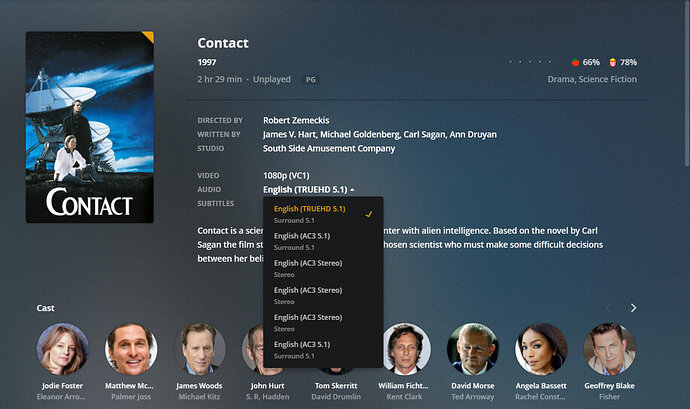
Task: Open writer Carl Sagan link
Action: (424, 134)
